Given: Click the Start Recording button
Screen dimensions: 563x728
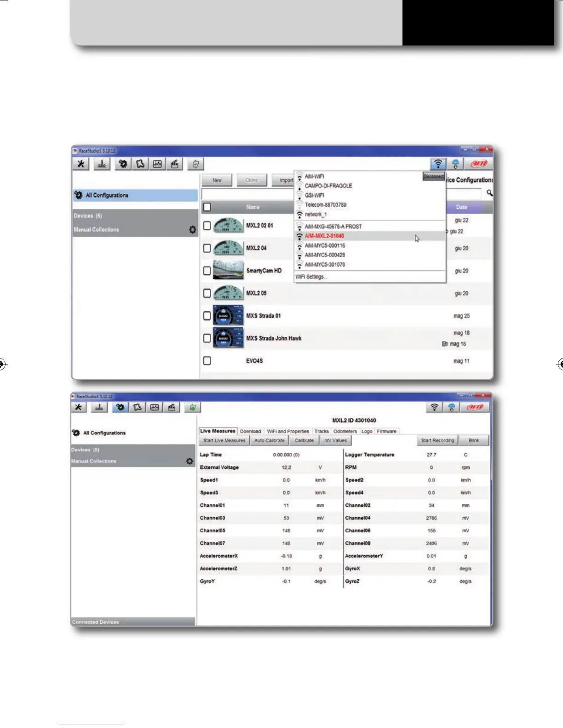Looking at the screenshot, I should click(437, 440).
